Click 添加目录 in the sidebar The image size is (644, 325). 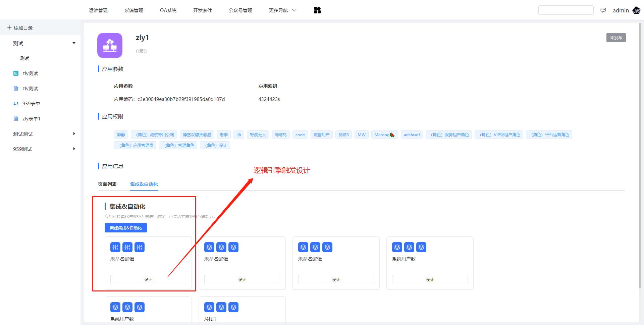[x=23, y=28]
